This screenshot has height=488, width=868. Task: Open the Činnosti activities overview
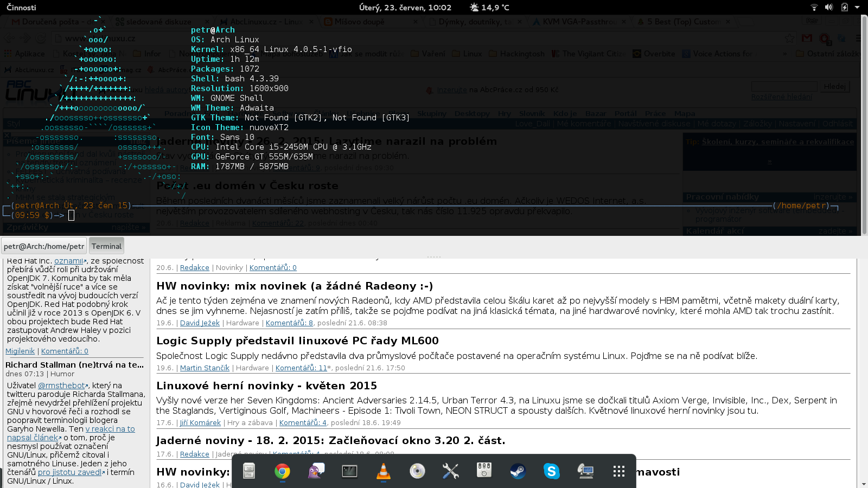click(x=21, y=7)
